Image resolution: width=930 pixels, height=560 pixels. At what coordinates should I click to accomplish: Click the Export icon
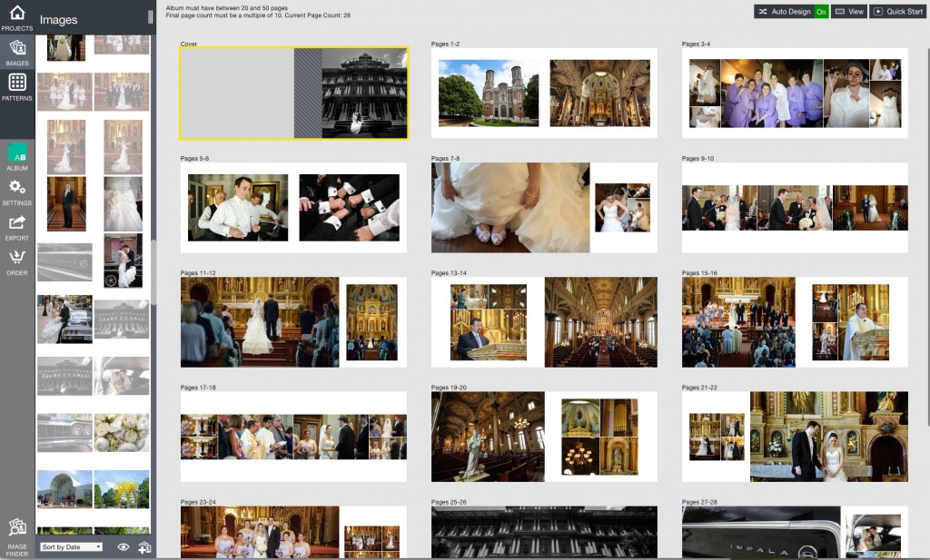tap(17, 227)
